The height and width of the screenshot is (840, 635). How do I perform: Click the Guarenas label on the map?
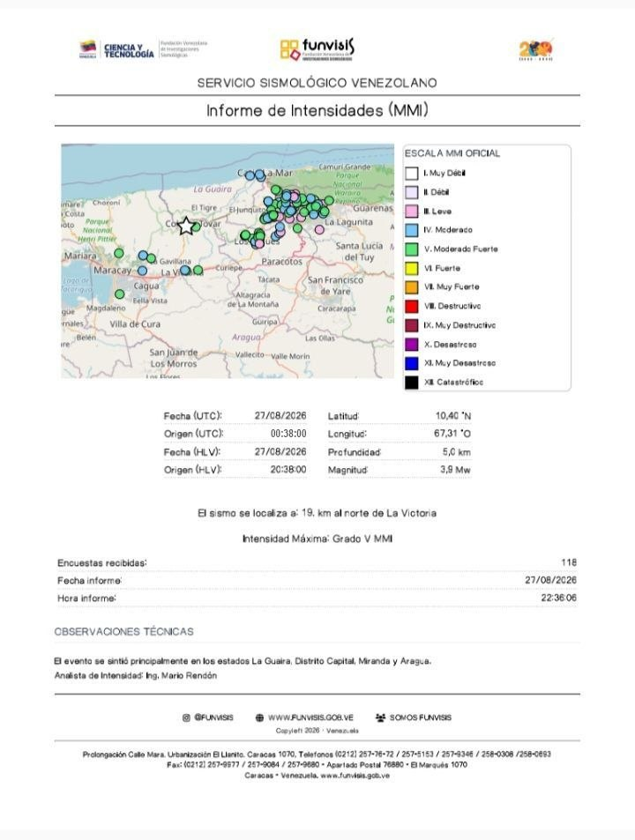point(372,208)
